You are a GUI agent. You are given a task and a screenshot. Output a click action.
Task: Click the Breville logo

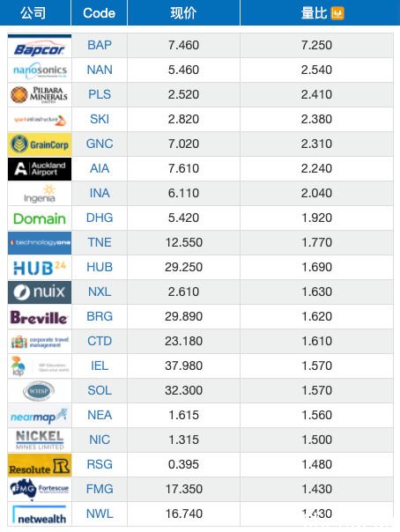pos(40,317)
